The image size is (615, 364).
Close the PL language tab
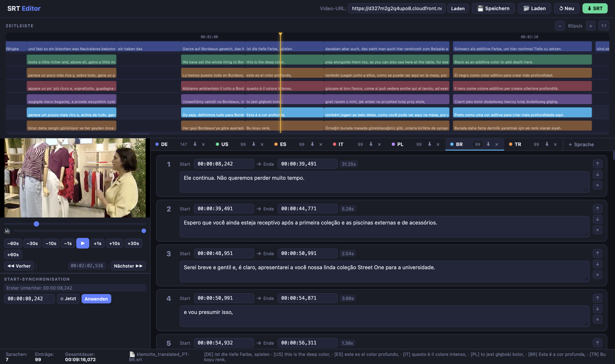pyautogui.click(x=438, y=144)
